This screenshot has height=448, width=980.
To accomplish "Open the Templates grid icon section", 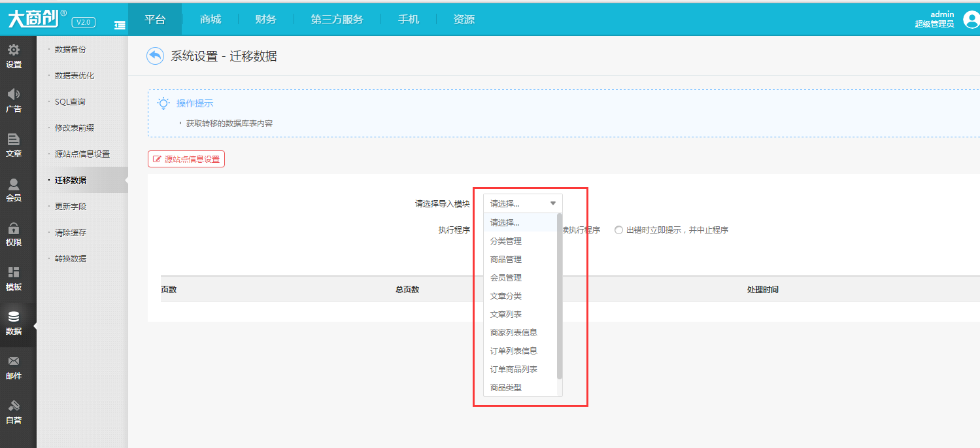I will 14,273.
